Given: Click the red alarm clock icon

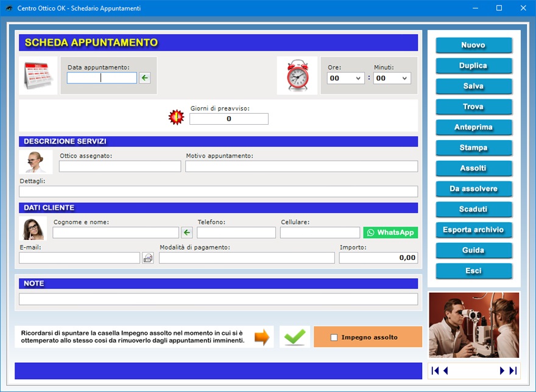Looking at the screenshot, I should click(297, 75).
